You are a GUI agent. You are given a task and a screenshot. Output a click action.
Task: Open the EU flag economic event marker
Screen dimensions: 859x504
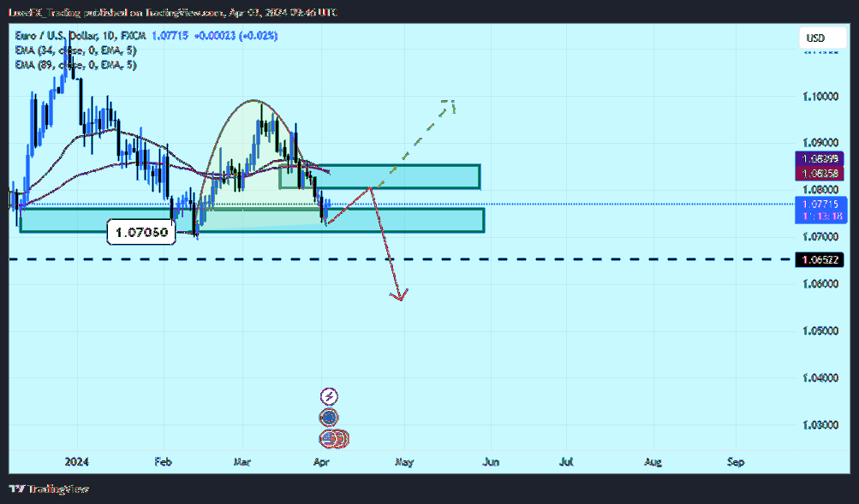(329, 418)
